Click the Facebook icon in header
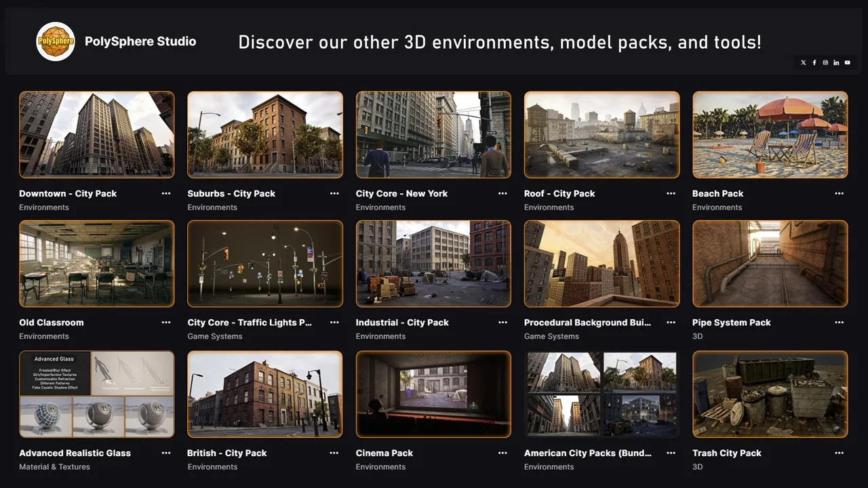 pos(814,62)
